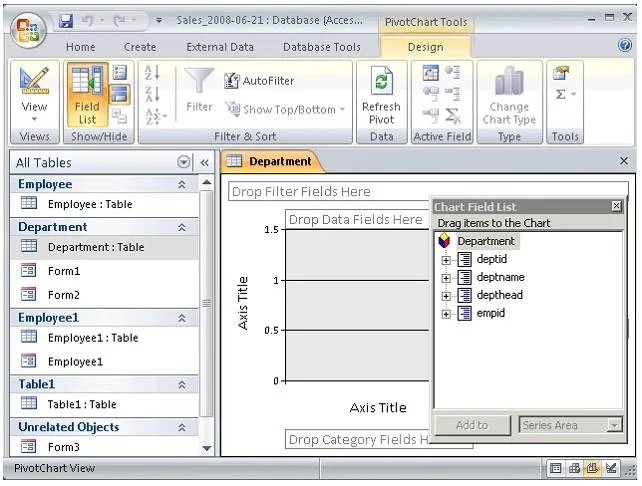This screenshot has height=486, width=642.
Task: Collapse the Employee1 group
Action: tap(182, 318)
